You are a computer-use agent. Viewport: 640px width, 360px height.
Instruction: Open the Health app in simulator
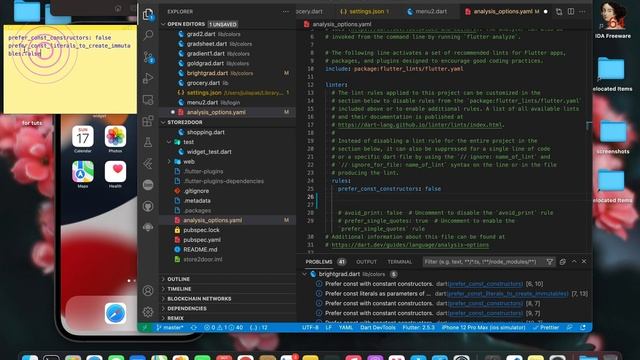[x=116, y=171]
